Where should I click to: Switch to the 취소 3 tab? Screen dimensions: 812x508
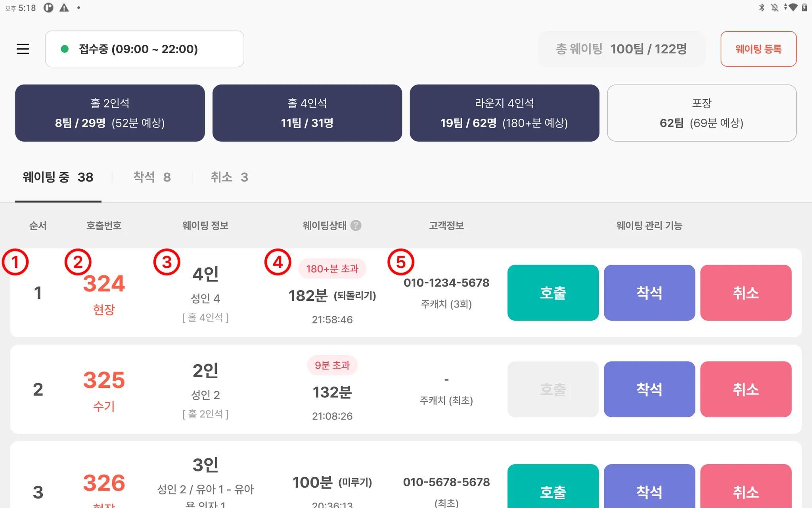pos(229,177)
